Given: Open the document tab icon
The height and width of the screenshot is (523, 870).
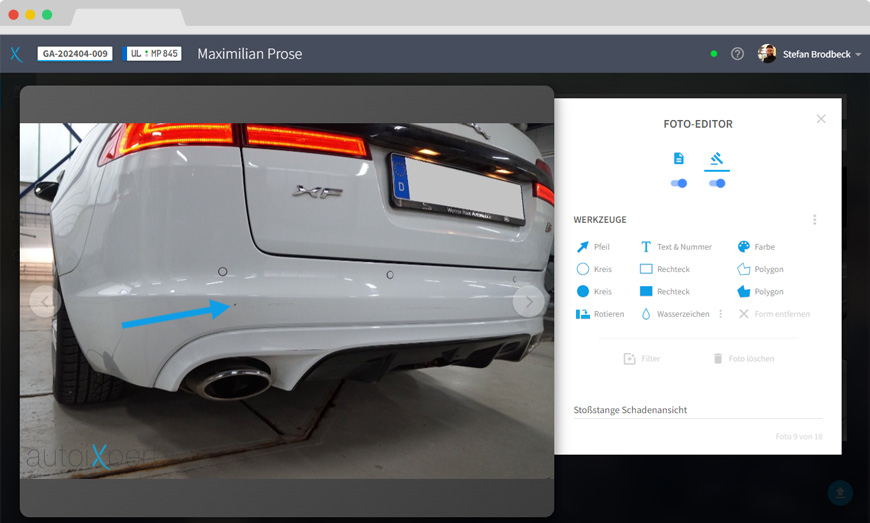Looking at the screenshot, I should 679,159.
